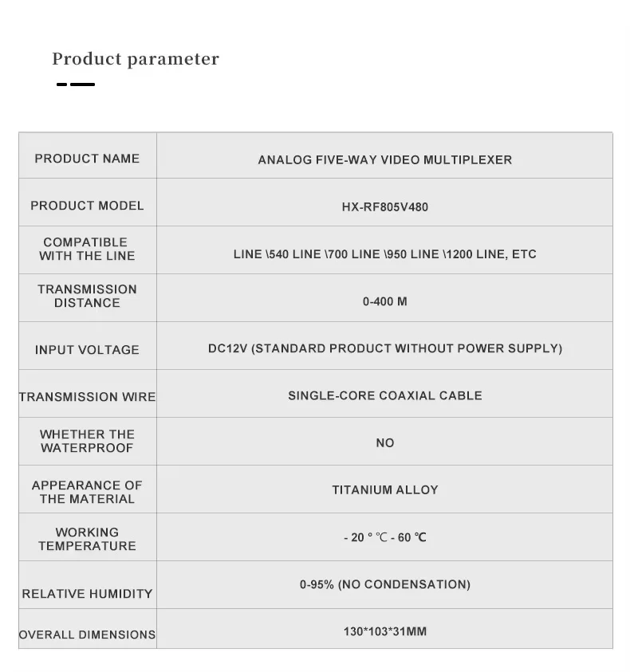The image size is (630, 672).
Task: Click the 0-95% (NO CONDENSATION) humidity value
Action: [x=384, y=584]
